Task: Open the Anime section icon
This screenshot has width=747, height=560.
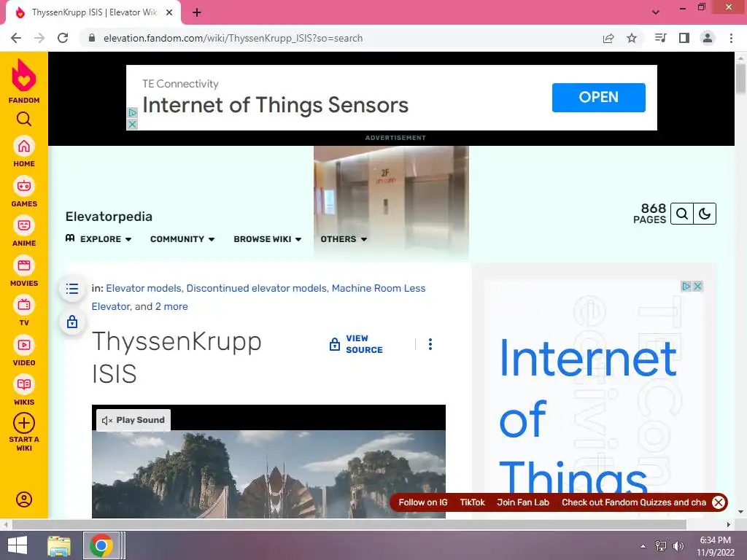Action: point(24,231)
